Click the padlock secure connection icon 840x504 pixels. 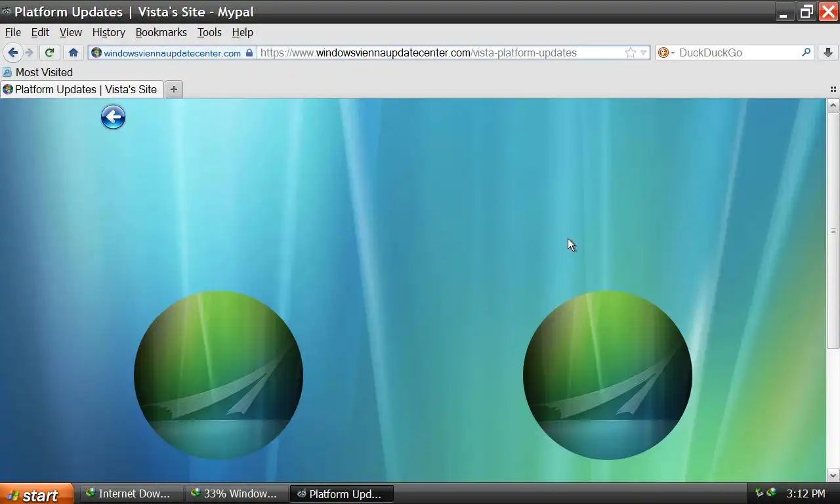click(x=249, y=53)
